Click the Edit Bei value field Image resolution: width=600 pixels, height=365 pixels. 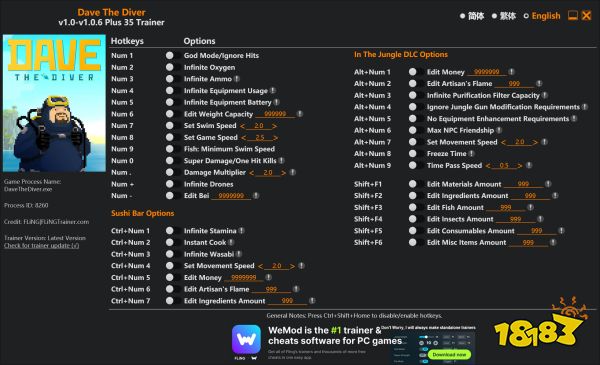click(231, 196)
